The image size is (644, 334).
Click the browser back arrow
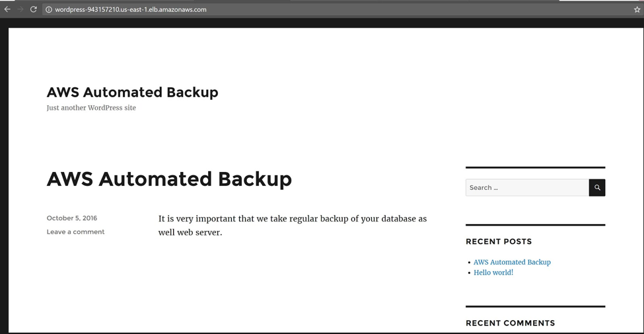pos(7,9)
